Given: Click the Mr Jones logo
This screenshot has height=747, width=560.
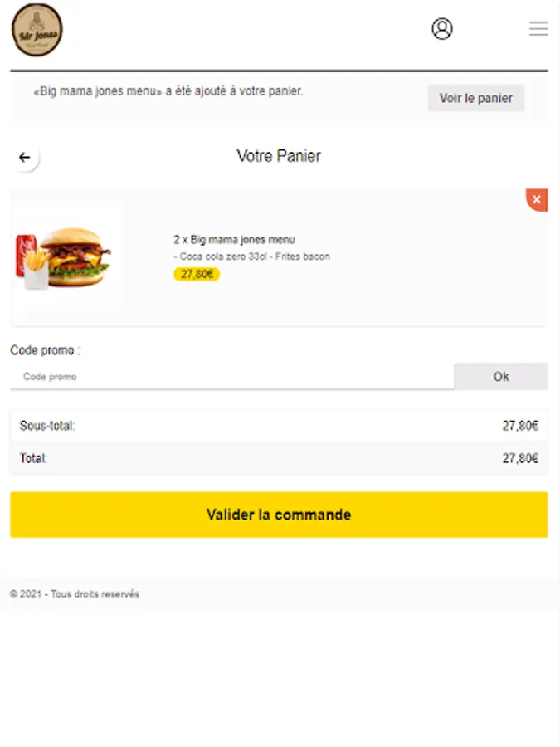Looking at the screenshot, I should click(37, 30).
